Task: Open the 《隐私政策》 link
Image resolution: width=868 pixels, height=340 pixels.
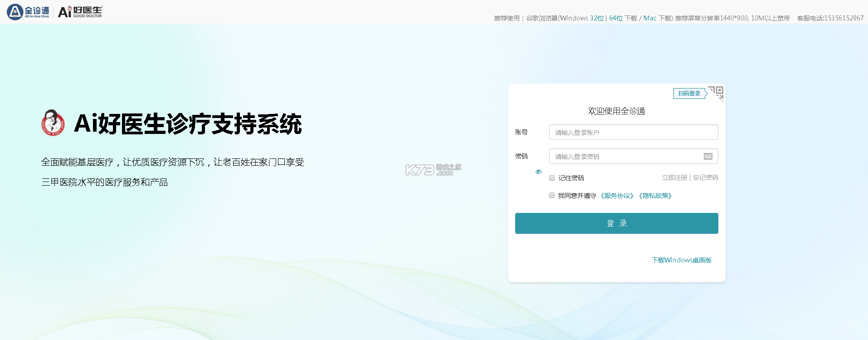Action: [x=655, y=196]
